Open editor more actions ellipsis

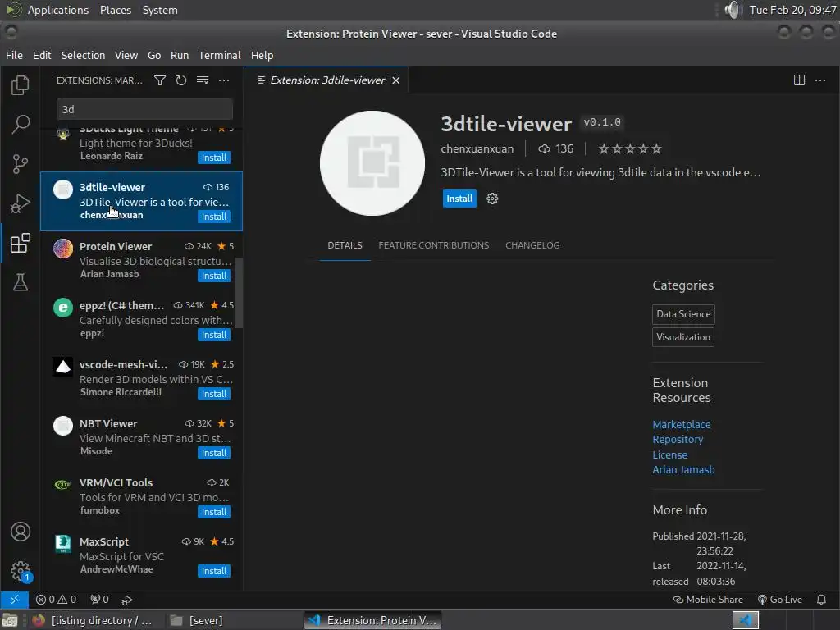point(820,80)
